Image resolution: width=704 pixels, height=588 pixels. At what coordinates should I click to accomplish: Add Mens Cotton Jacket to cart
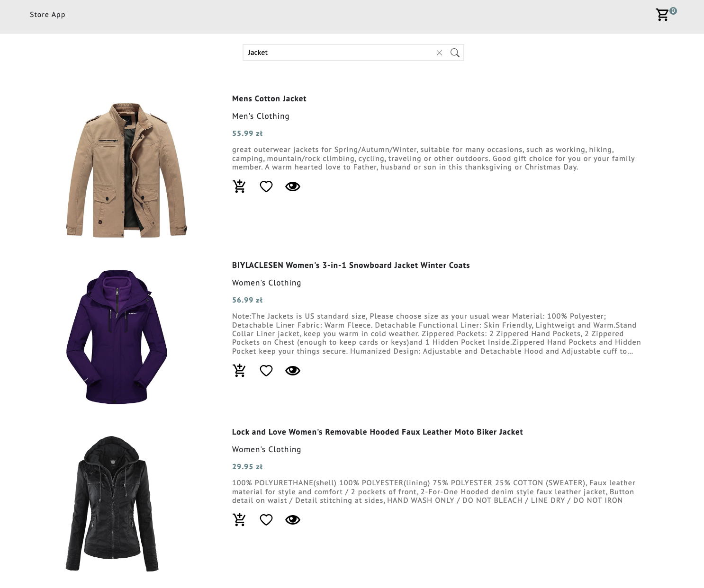[x=239, y=187]
